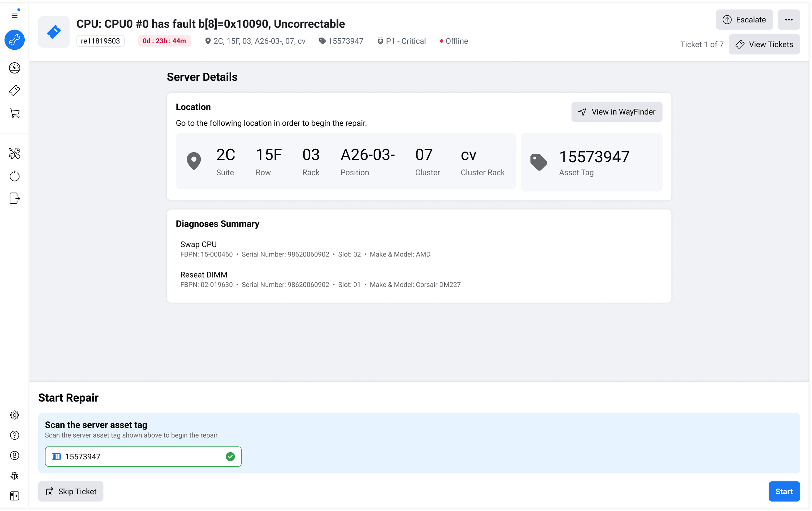Click the View Tickets button
Screen dimensions: 812x511
[x=764, y=44]
